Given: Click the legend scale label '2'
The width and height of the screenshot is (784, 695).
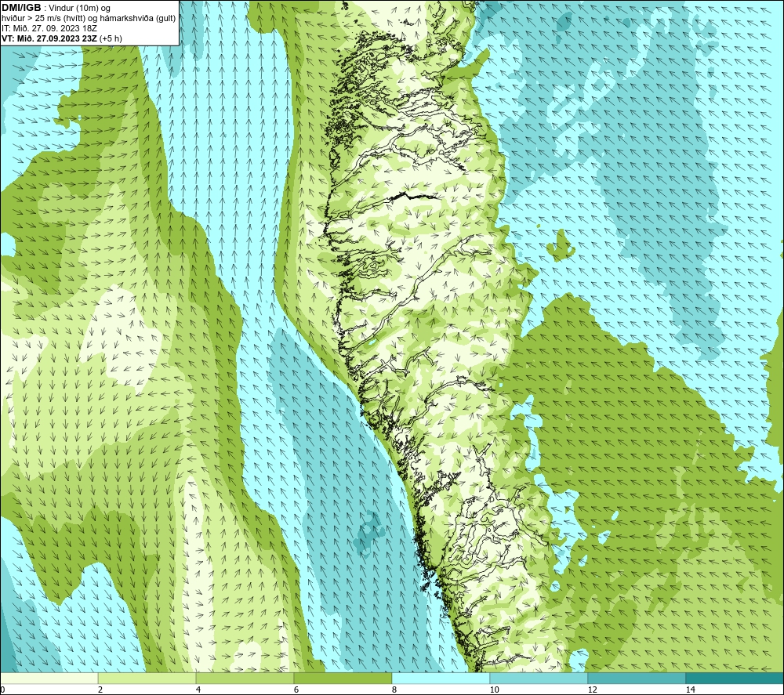Looking at the screenshot, I should coord(100,690).
